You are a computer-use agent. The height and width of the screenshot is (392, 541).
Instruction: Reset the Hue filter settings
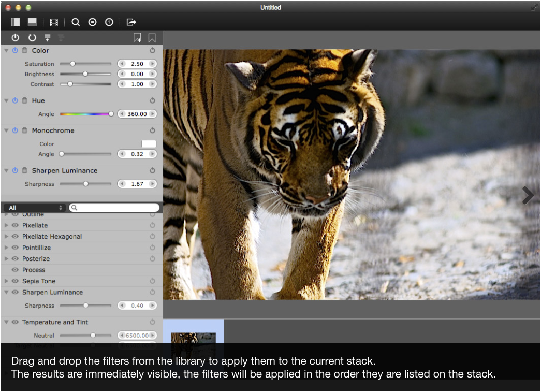tap(153, 100)
